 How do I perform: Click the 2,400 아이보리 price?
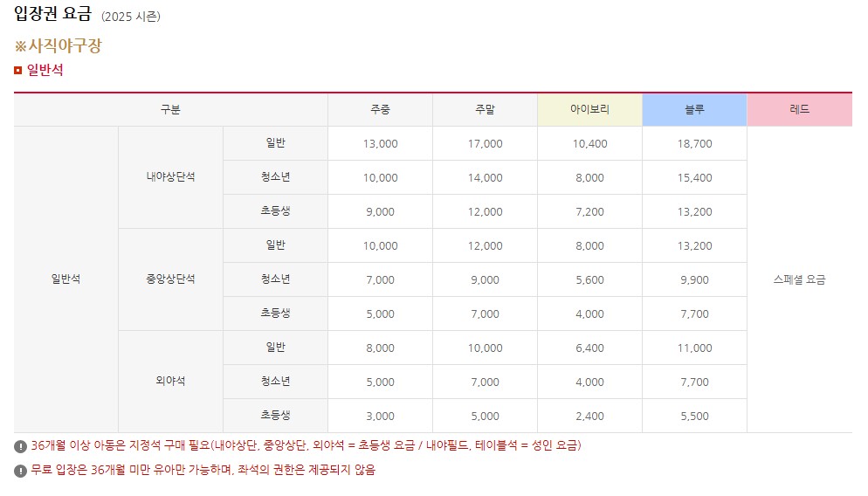[589, 417]
